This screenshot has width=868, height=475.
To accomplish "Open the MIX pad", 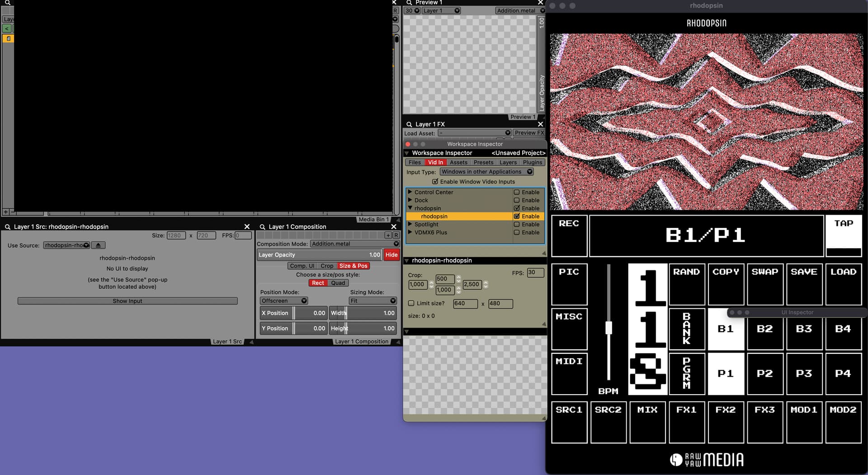I will [x=647, y=422].
